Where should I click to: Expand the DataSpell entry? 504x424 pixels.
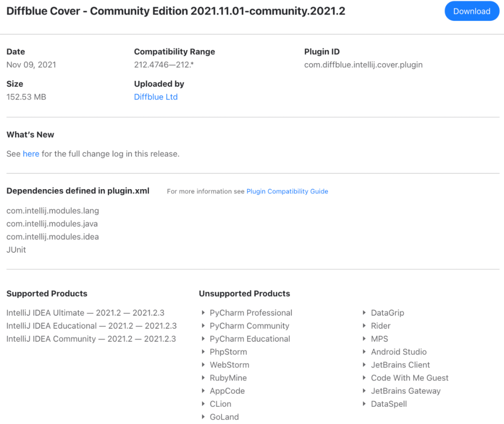tap(385, 404)
